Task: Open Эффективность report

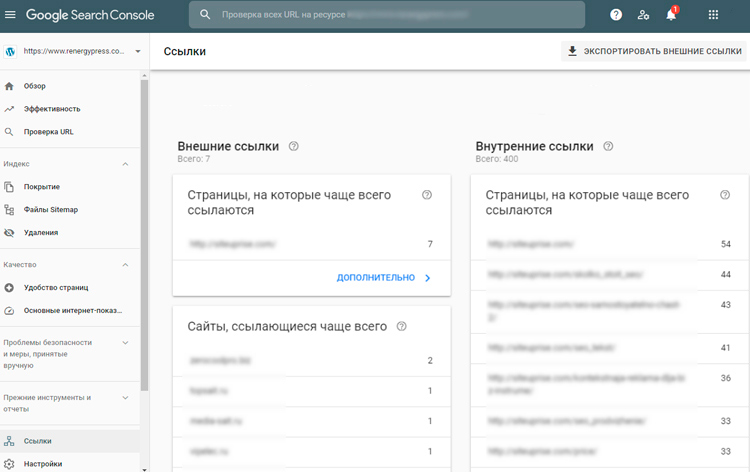Action: [51, 109]
